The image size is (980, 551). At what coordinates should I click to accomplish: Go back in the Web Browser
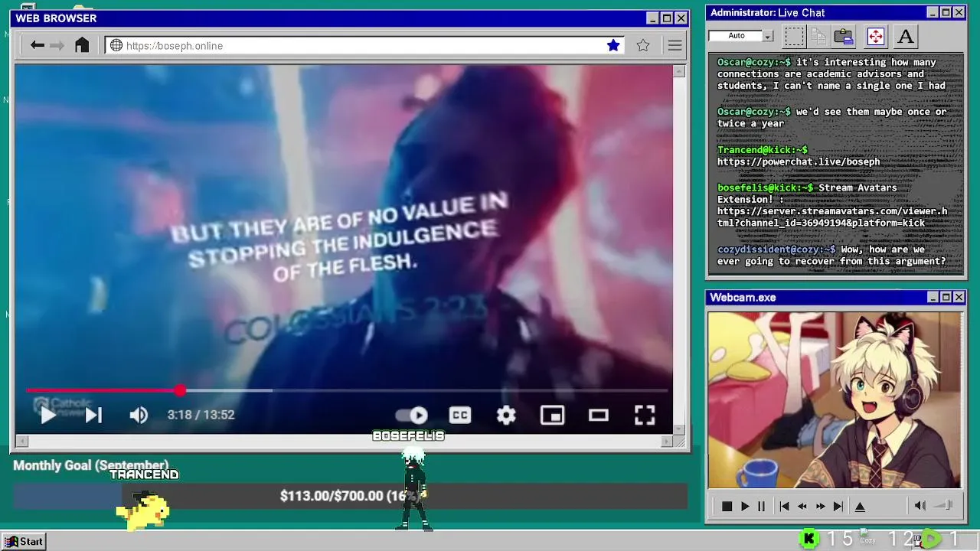(37, 45)
